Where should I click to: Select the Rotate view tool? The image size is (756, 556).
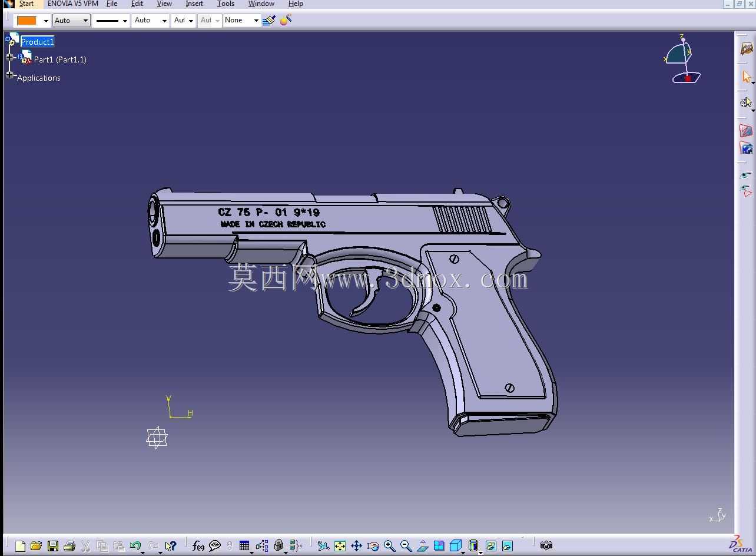373,546
